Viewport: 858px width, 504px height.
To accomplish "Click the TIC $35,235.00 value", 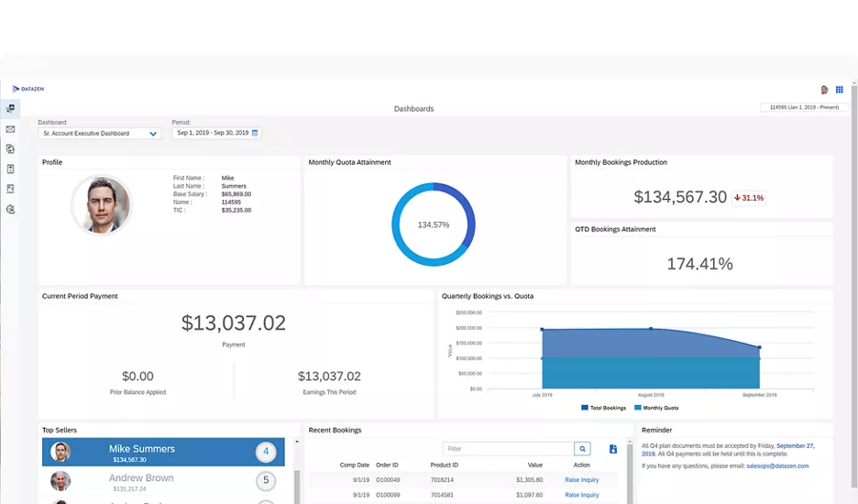I will pyautogui.click(x=236, y=210).
